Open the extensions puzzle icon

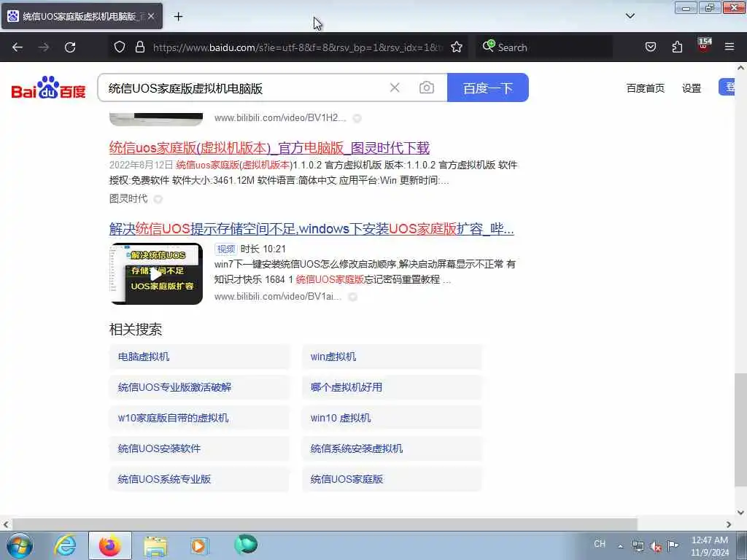point(677,47)
